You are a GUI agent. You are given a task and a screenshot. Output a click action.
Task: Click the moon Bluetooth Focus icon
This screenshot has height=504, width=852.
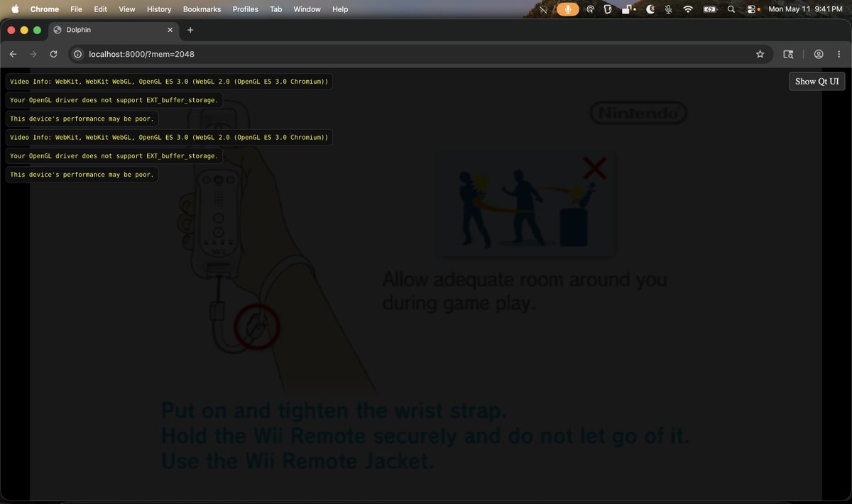[650, 9]
